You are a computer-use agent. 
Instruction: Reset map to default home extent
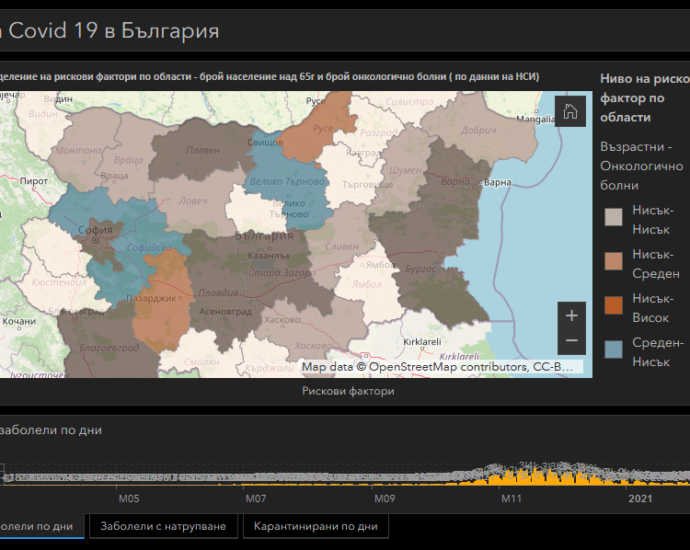point(570,111)
